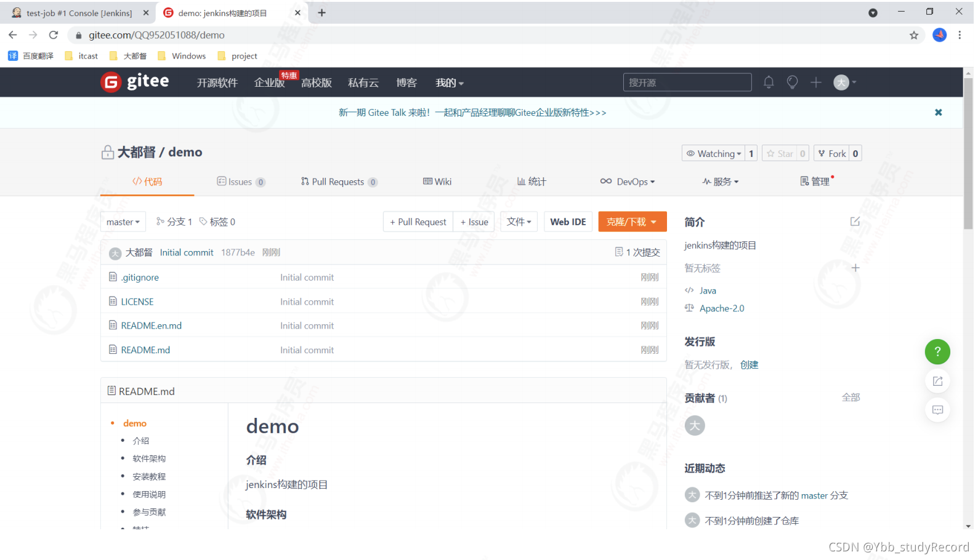Open the 我的 menu
This screenshot has height=560, width=978.
(450, 83)
